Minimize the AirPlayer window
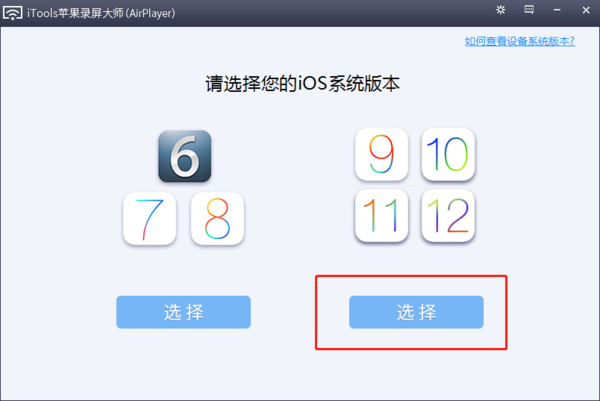600x401 pixels. coord(557,10)
